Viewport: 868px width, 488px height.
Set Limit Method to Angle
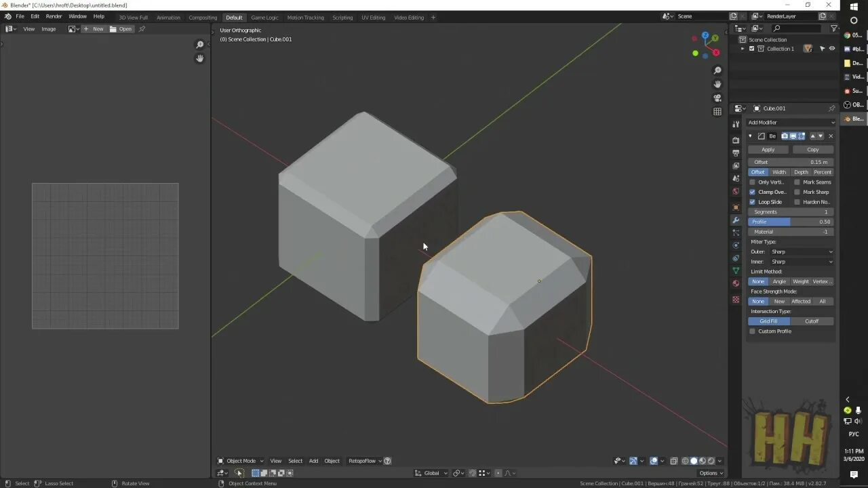780,281
